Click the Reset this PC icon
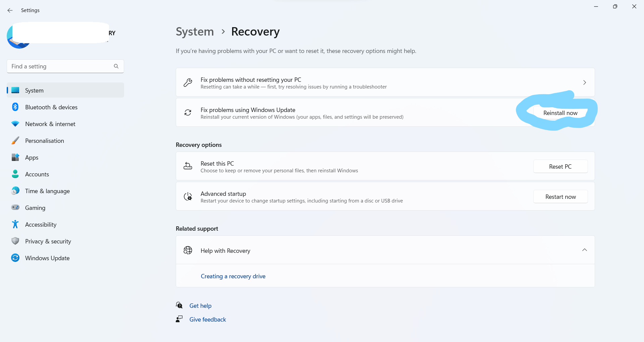This screenshot has height=342, width=644. 188,166
